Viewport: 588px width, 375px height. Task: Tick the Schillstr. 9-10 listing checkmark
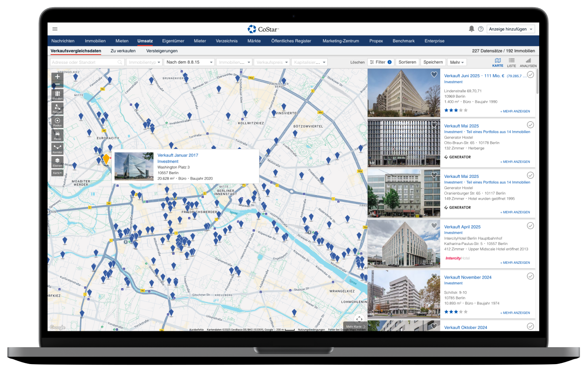(x=530, y=276)
